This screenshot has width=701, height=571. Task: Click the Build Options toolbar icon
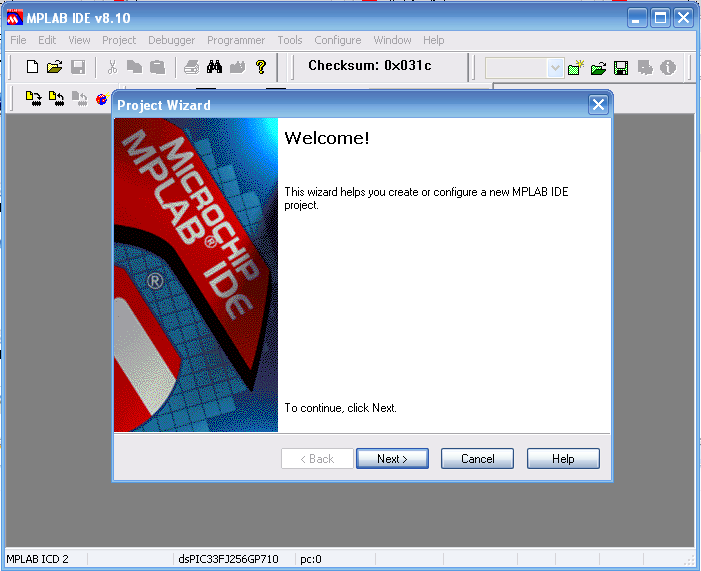(645, 68)
